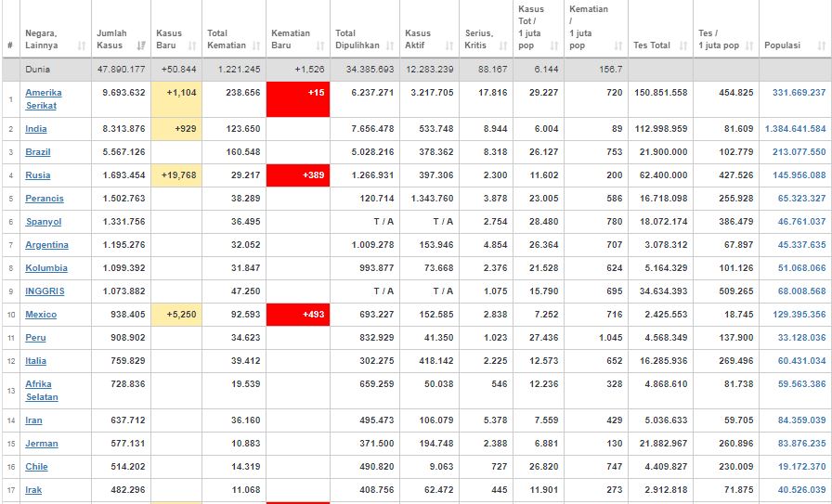
Task: Click the red +493 new deaths cell
Action: 298,315
